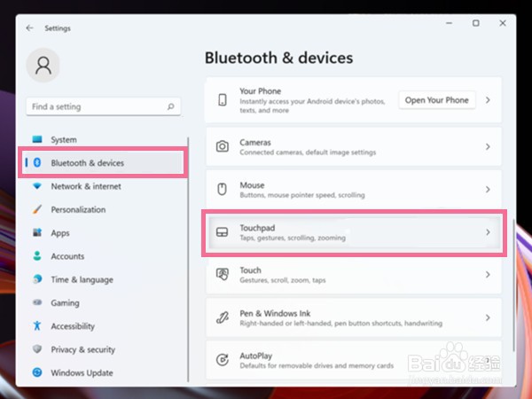The image size is (532, 399).
Task: Expand the Cameras row chevron
Action: coord(488,146)
